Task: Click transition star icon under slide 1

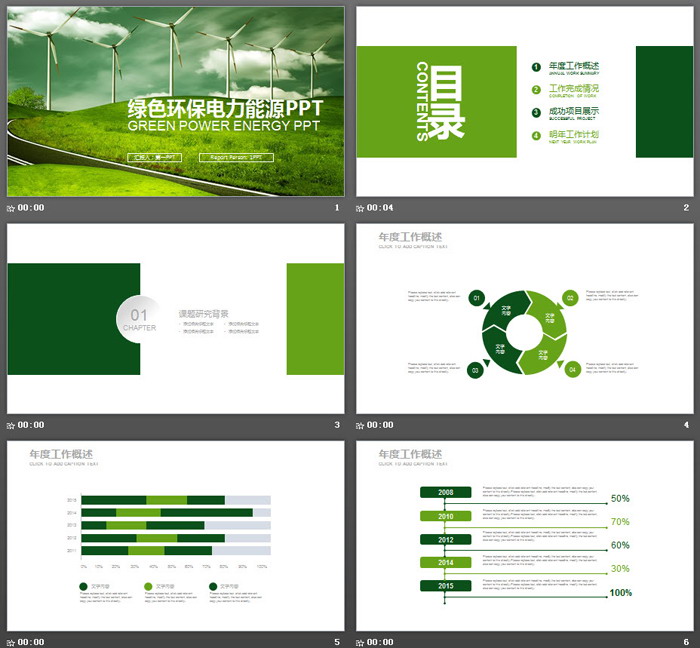Action: coord(11,208)
